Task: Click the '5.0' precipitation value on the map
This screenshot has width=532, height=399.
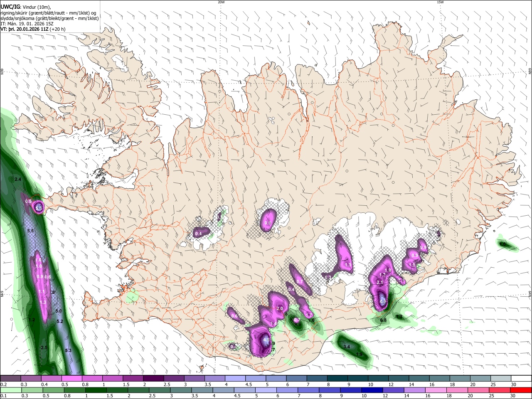Action: [59, 311]
